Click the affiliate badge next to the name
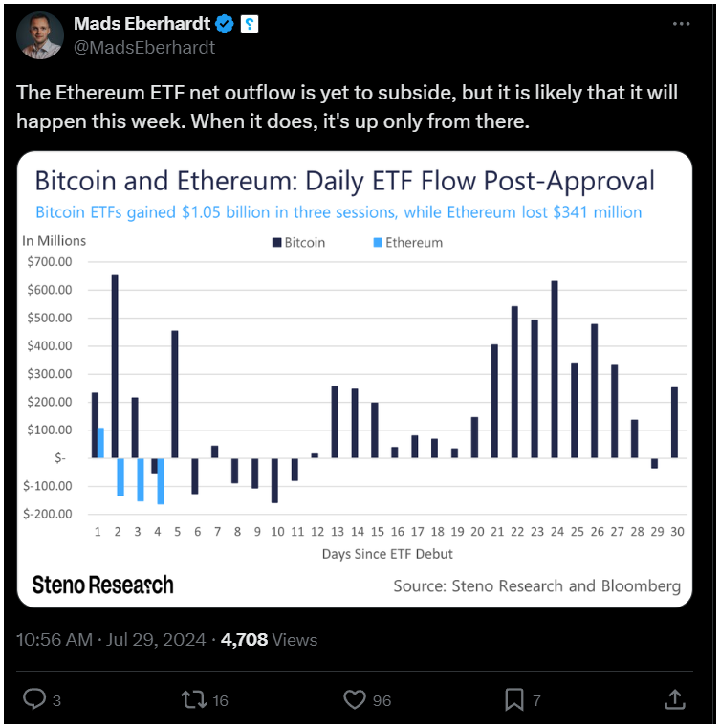Screen dimensions: 720x728 [250, 24]
